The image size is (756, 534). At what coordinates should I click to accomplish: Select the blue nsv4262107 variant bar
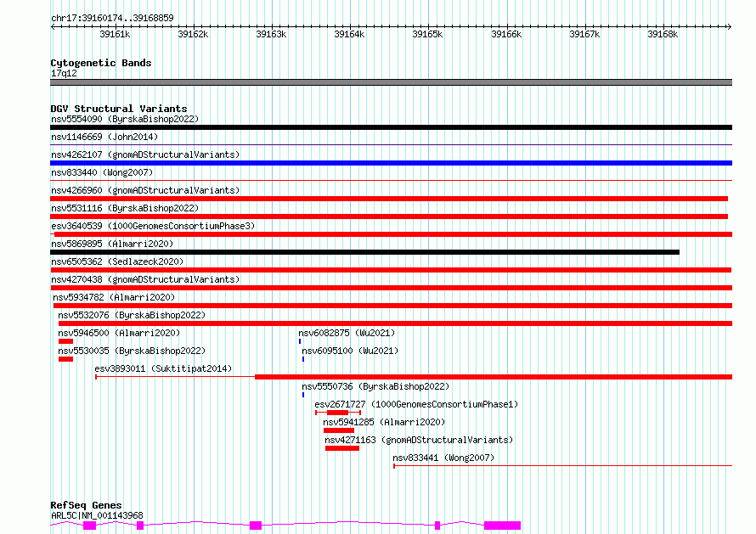pos(391,163)
